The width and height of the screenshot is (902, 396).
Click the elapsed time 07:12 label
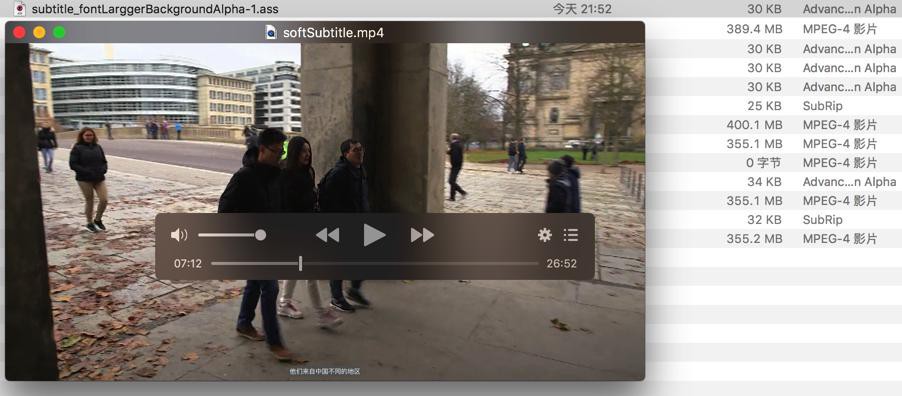(x=188, y=264)
